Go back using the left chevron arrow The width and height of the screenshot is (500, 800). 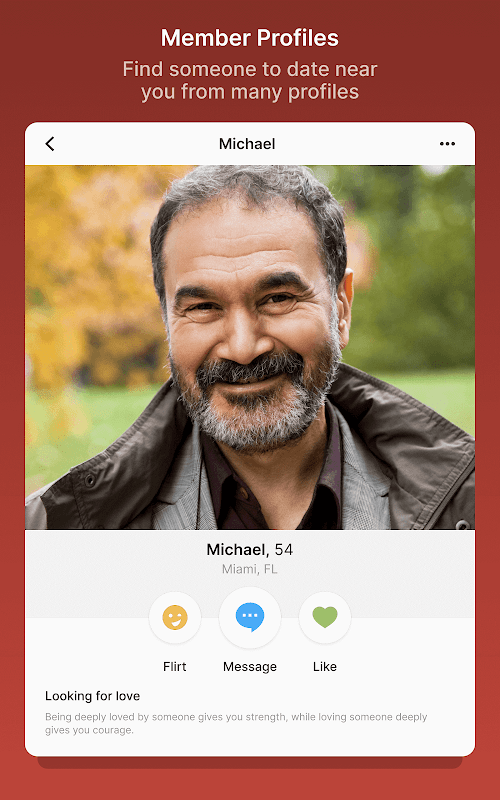pos(49,144)
